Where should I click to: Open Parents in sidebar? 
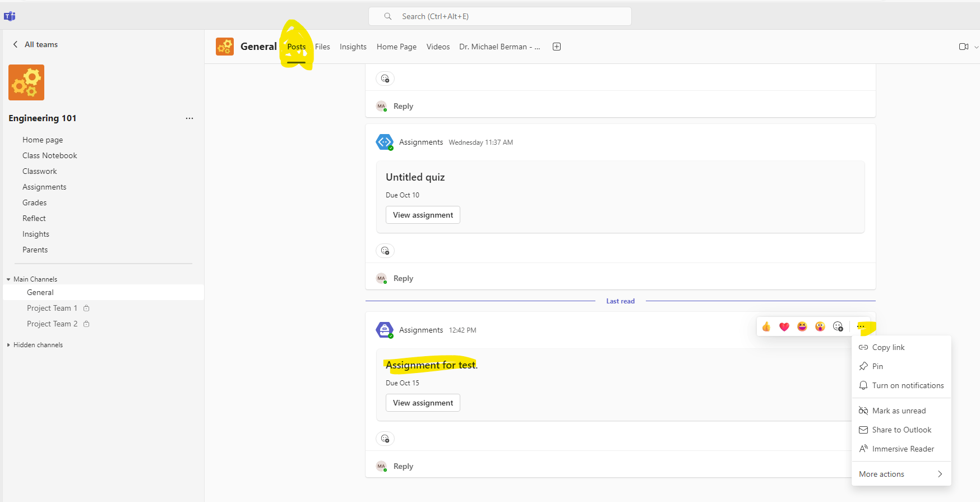click(35, 250)
